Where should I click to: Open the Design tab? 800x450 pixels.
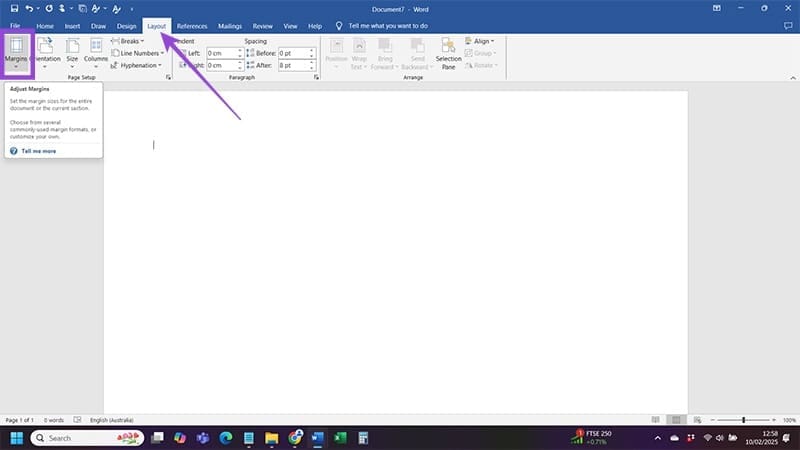[x=126, y=25]
